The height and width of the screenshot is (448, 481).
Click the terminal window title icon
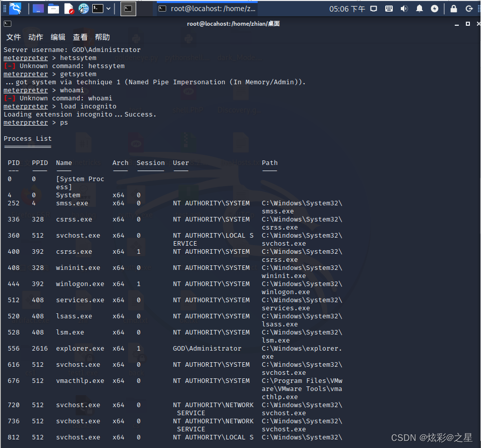pyautogui.click(x=8, y=24)
